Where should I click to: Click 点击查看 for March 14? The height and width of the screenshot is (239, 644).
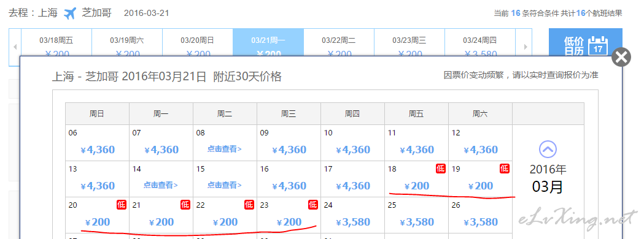tap(161, 185)
